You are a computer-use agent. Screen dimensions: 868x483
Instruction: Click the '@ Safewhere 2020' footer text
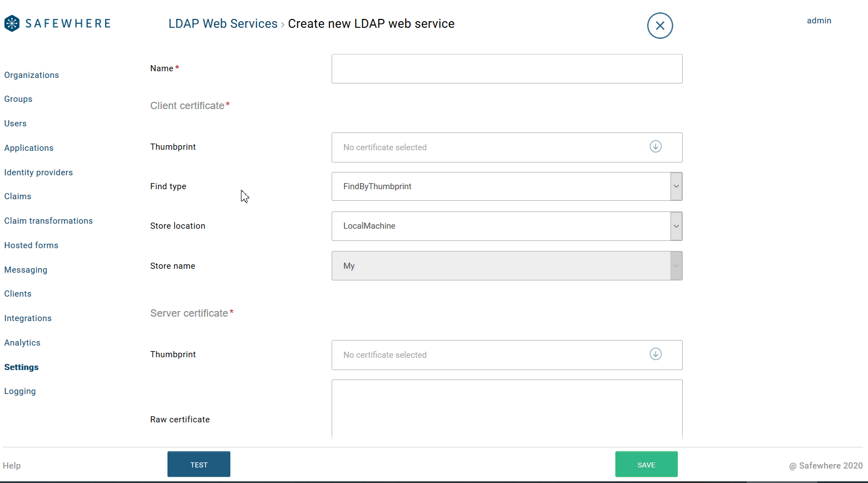[x=826, y=466]
